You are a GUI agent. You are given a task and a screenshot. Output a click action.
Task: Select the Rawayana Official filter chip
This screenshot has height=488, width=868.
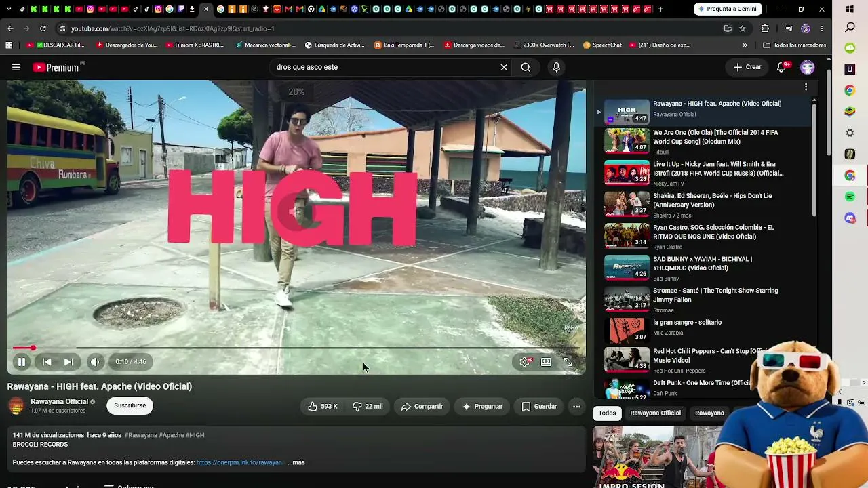655,413
